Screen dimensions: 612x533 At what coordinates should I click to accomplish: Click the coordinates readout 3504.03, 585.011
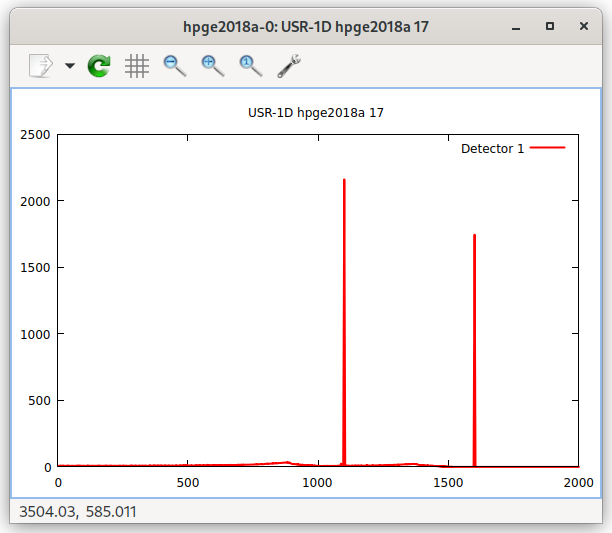click(78, 512)
